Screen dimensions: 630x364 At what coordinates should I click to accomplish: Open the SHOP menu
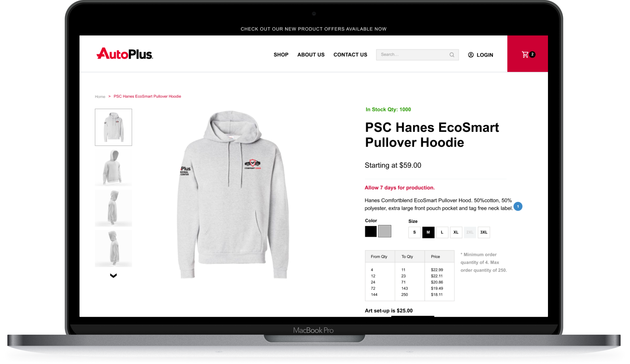[x=281, y=55]
